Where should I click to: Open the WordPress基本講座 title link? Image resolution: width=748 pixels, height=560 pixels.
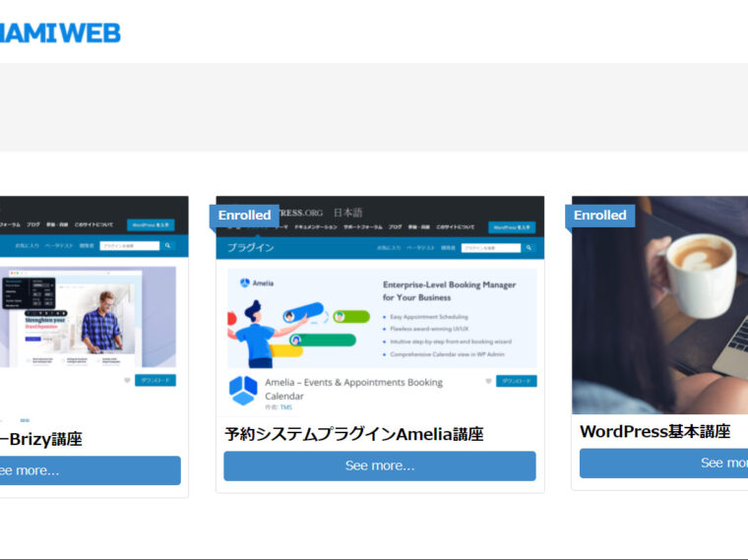[x=654, y=432]
